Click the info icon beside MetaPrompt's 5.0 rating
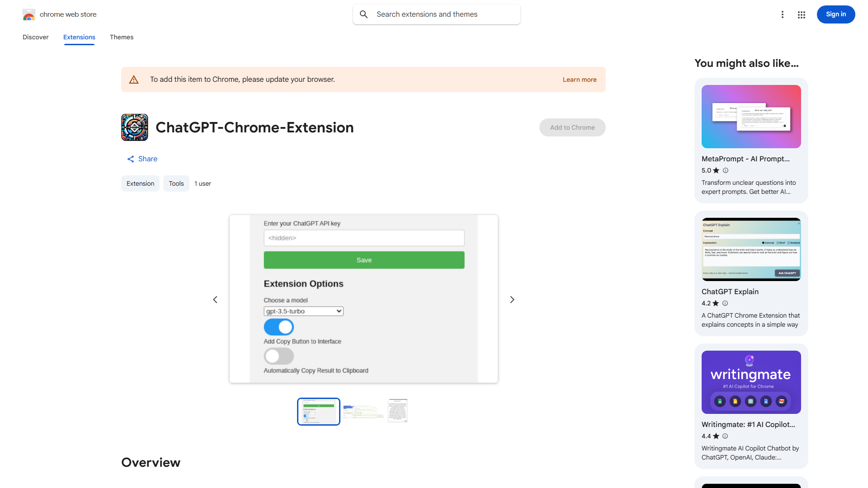This screenshot has height=488, width=868. click(725, 170)
